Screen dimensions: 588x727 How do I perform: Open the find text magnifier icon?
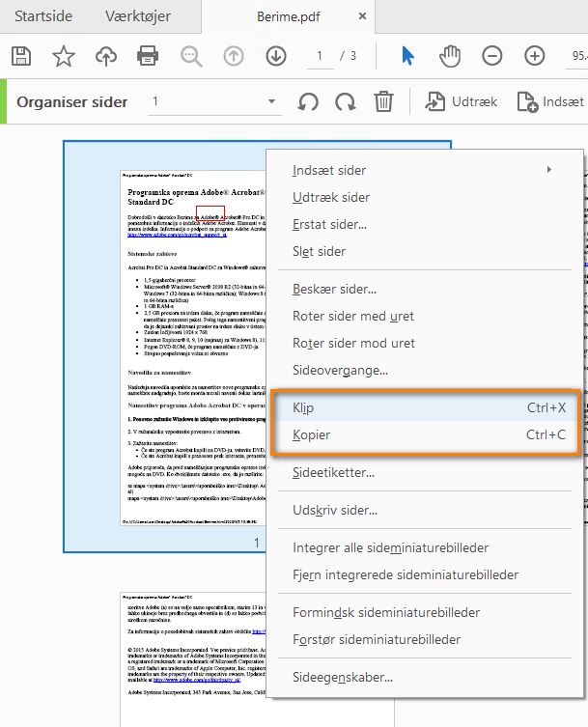click(191, 56)
